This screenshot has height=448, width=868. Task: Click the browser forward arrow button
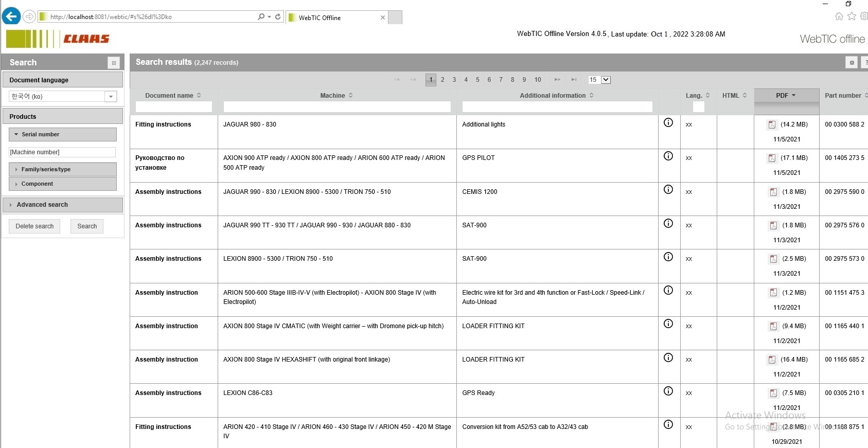(29, 17)
